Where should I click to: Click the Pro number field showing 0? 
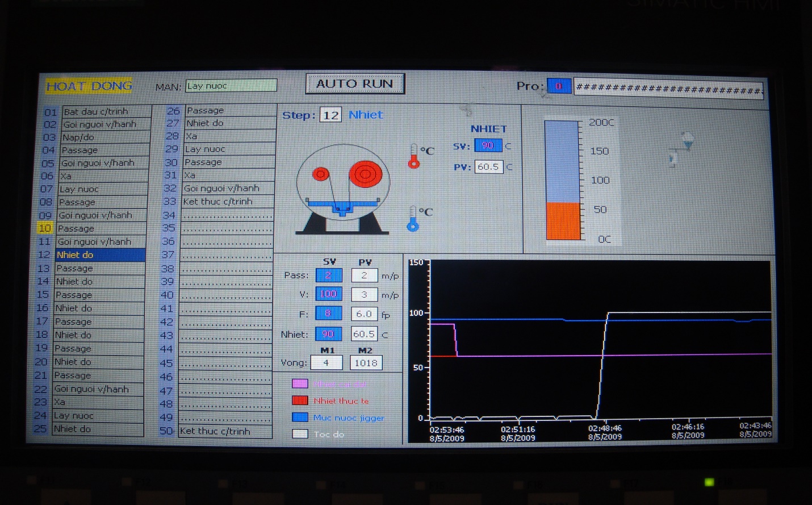click(559, 86)
